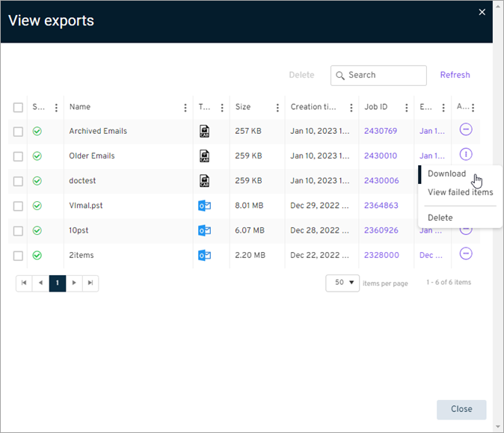Select the 10pst row checkbox
This screenshot has width=504, height=433.
(18, 231)
